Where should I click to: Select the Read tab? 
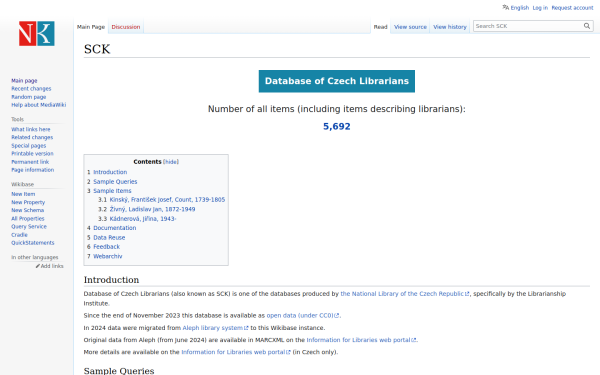pyautogui.click(x=380, y=27)
